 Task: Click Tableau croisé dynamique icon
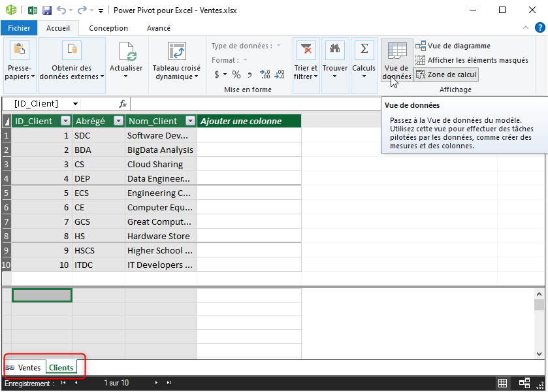176,51
